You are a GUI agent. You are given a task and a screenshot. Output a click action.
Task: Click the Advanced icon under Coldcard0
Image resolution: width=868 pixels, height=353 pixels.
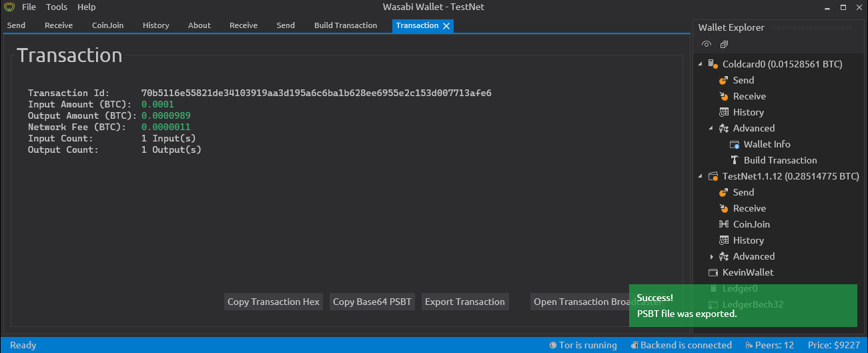tap(724, 128)
